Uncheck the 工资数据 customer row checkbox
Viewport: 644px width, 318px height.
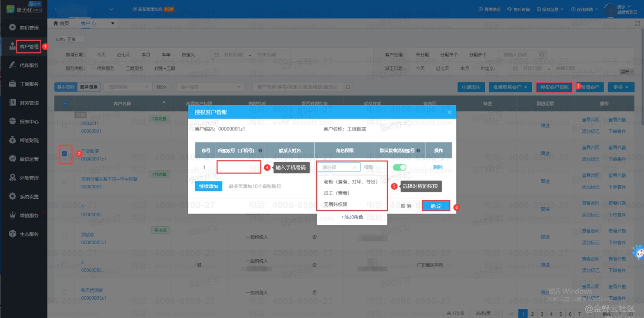pos(64,153)
